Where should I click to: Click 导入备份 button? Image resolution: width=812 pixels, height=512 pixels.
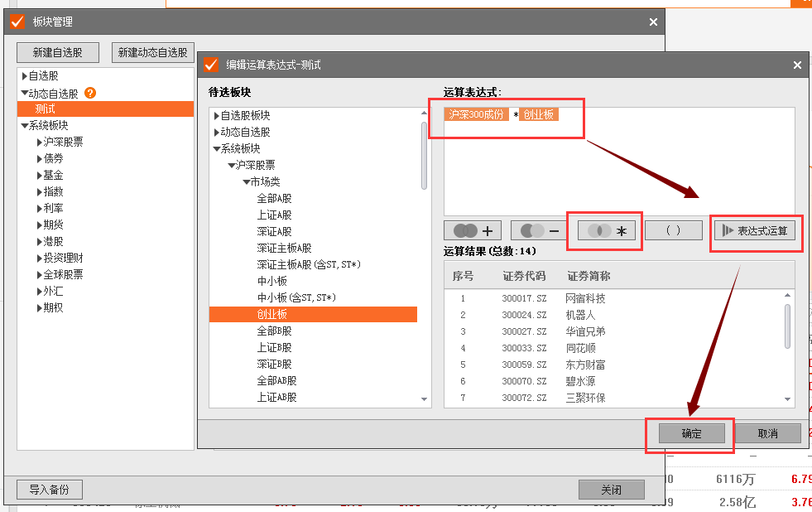click(50, 489)
